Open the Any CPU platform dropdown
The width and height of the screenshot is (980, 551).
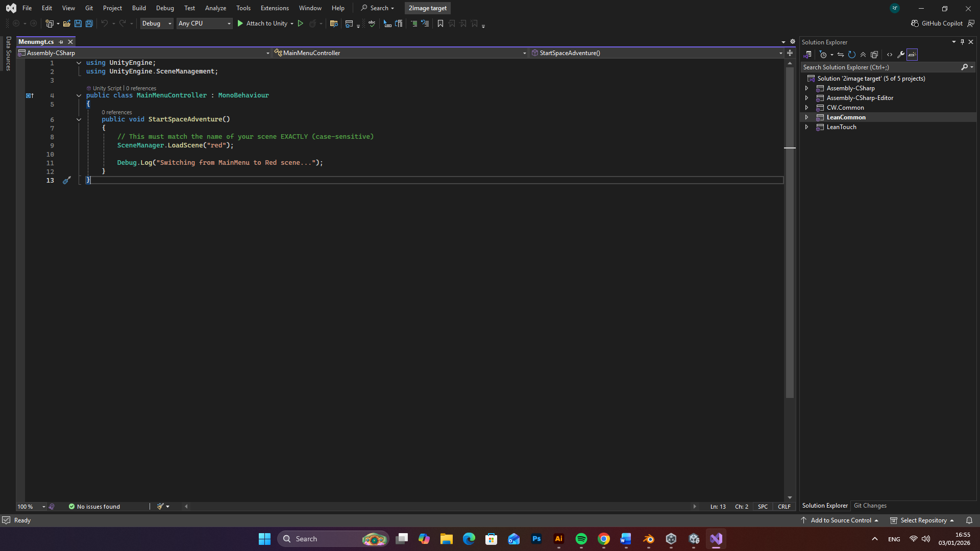204,23
